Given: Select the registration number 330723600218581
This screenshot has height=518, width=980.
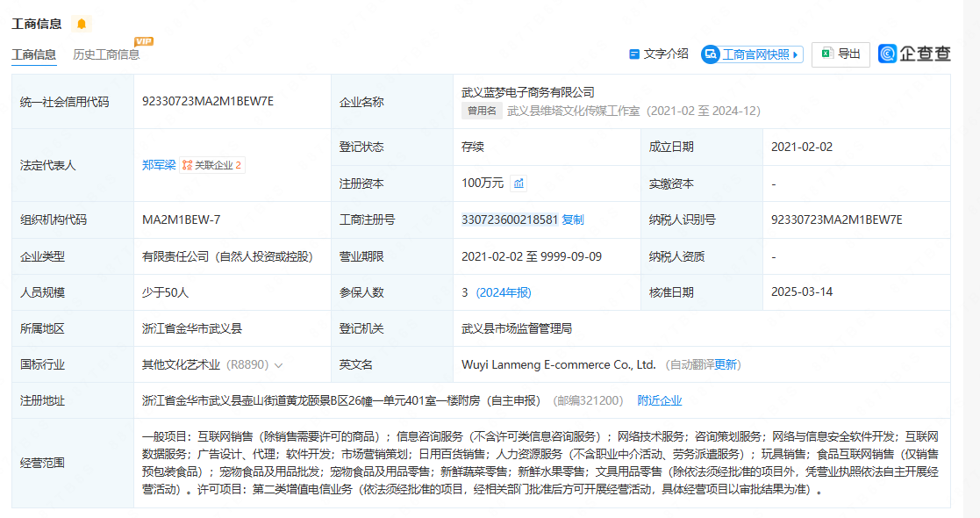Looking at the screenshot, I should click(509, 219).
